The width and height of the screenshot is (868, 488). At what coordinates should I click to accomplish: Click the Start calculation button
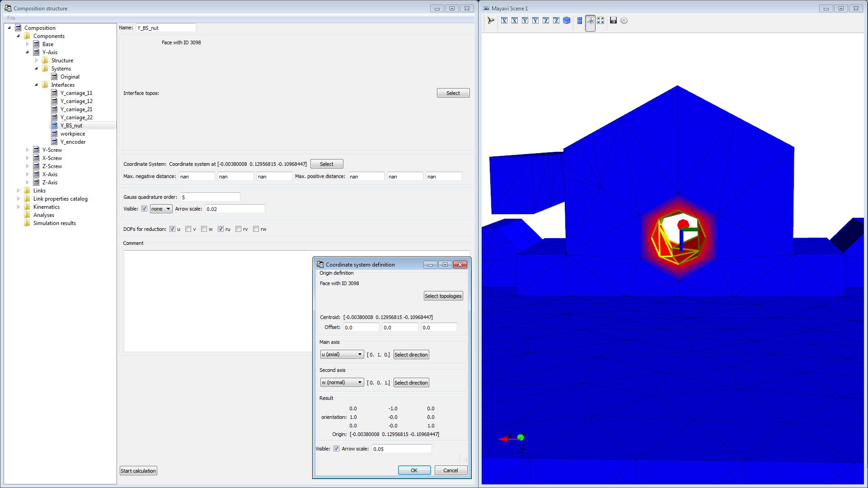tap(138, 471)
